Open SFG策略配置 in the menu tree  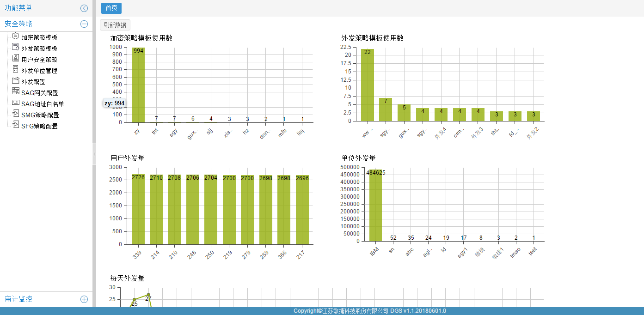tap(39, 126)
